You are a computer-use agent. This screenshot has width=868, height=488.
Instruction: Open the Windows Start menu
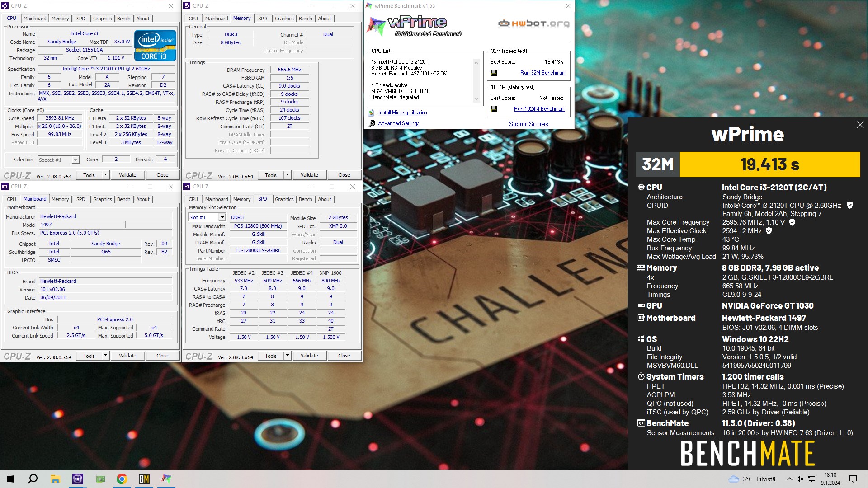[11, 479]
